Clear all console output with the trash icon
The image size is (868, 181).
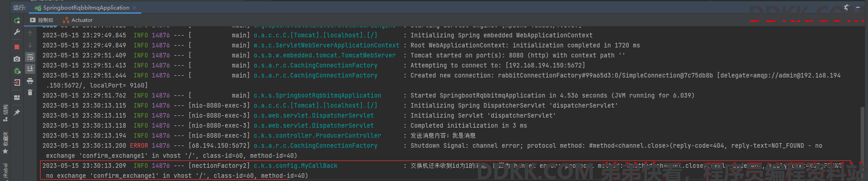pos(30,93)
